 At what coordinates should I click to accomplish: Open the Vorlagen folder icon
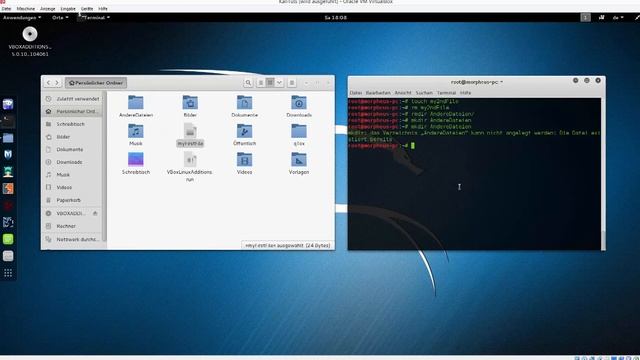tap(298, 160)
